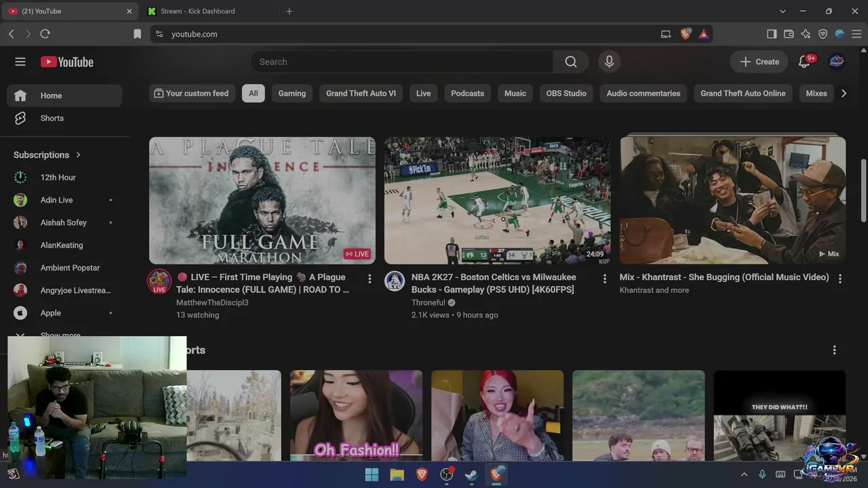Show more filter chips with right arrow
Image resolution: width=868 pixels, height=488 pixels.
[x=844, y=94]
